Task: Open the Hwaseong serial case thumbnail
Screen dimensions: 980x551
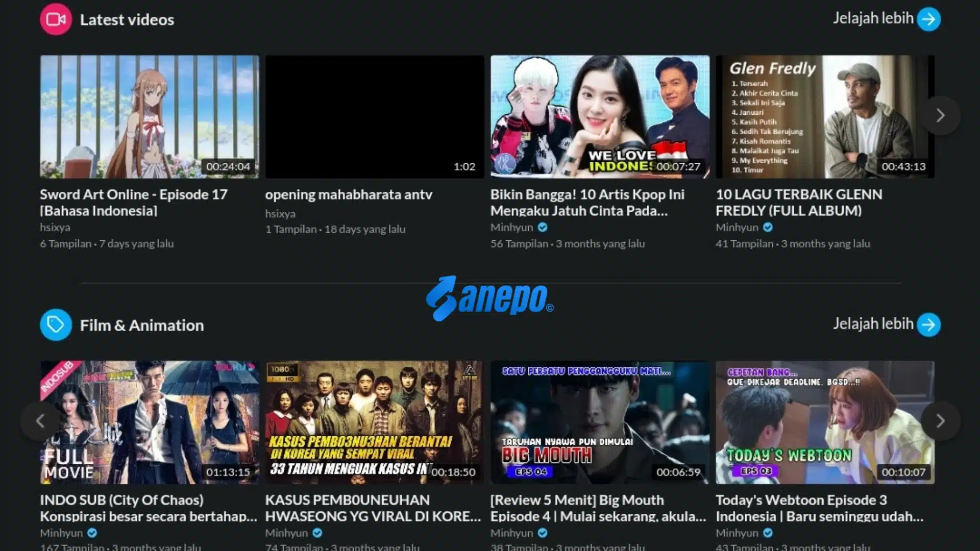Action: click(375, 422)
